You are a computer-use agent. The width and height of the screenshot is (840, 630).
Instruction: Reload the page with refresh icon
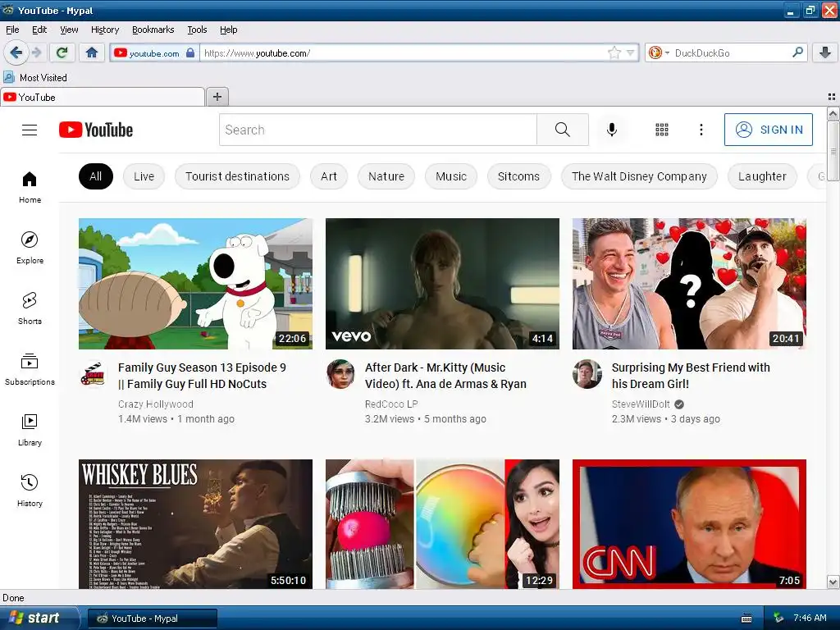(62, 52)
